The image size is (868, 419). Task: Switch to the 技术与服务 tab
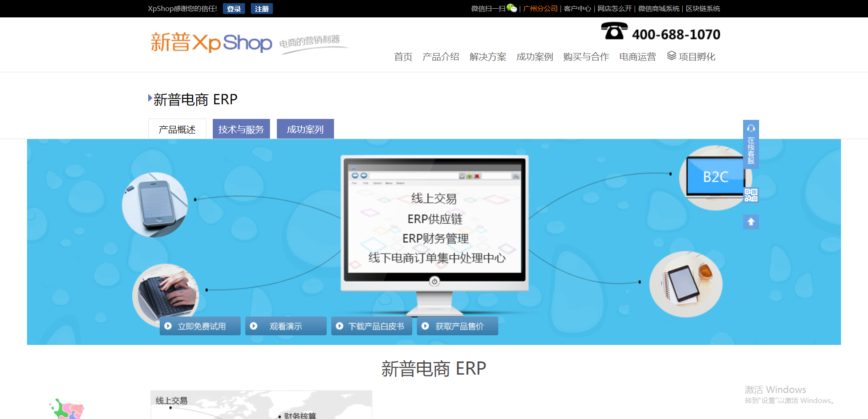click(x=241, y=129)
